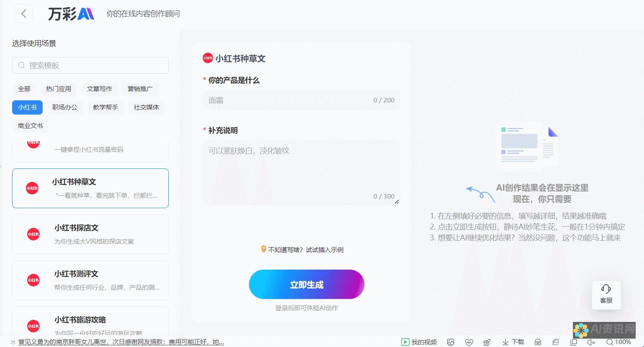Click the multi-window icon in status bar

click(x=574, y=342)
